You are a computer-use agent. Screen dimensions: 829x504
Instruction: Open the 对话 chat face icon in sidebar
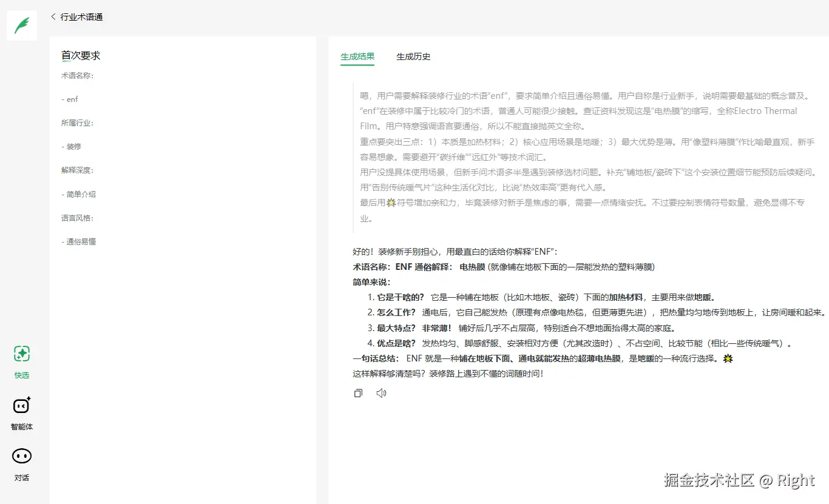[21, 455]
